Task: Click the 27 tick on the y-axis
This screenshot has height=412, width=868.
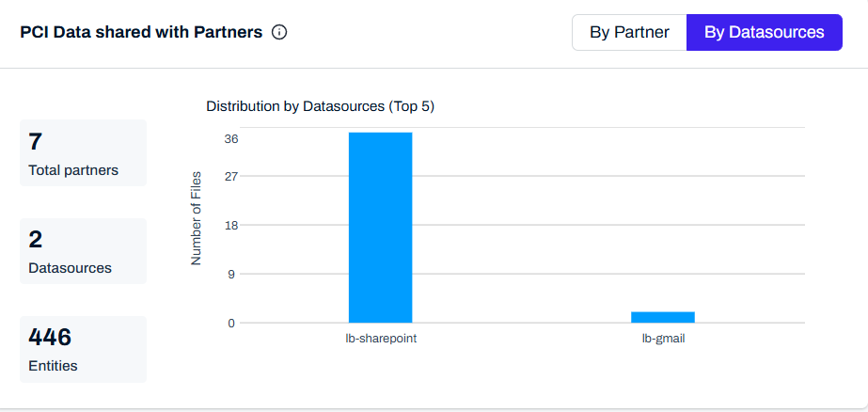Action: point(231,176)
